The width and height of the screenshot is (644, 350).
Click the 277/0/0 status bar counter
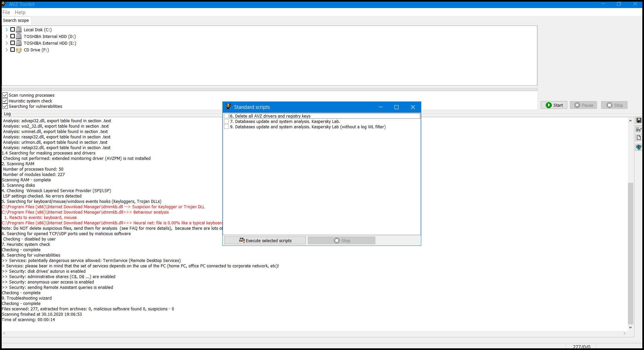(x=581, y=346)
